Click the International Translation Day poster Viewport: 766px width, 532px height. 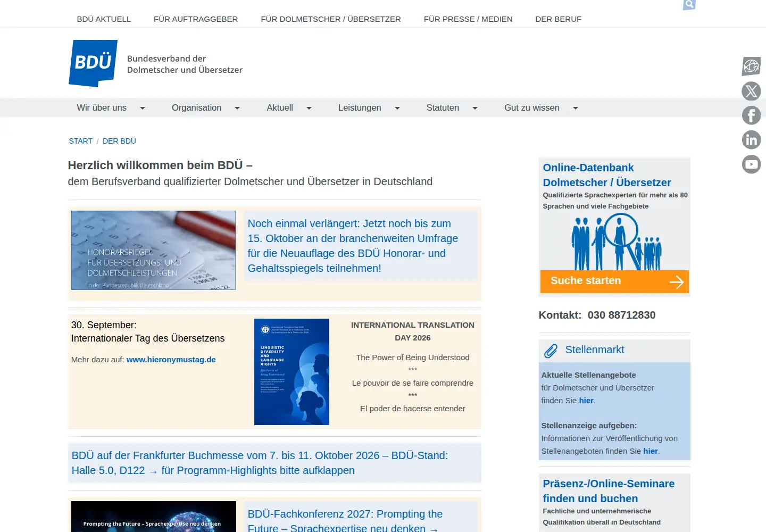tap(292, 372)
